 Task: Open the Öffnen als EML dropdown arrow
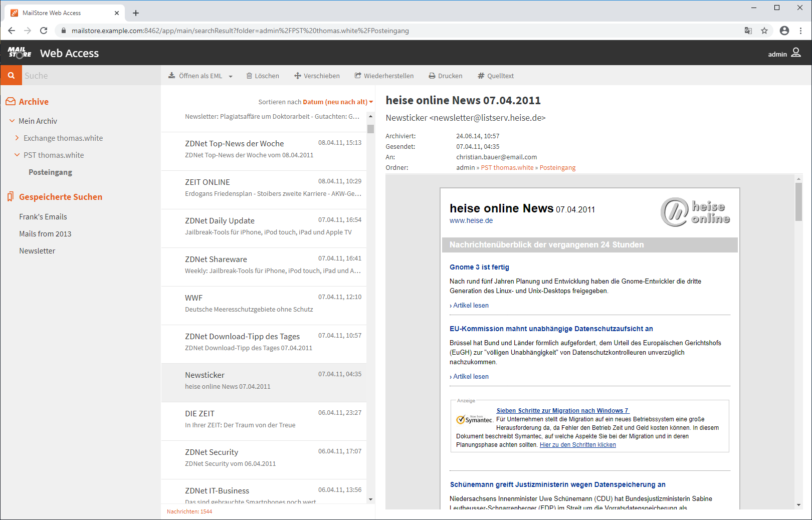click(230, 76)
